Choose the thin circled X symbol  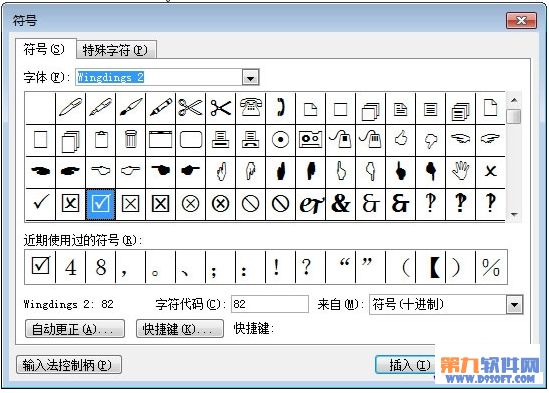pos(190,204)
